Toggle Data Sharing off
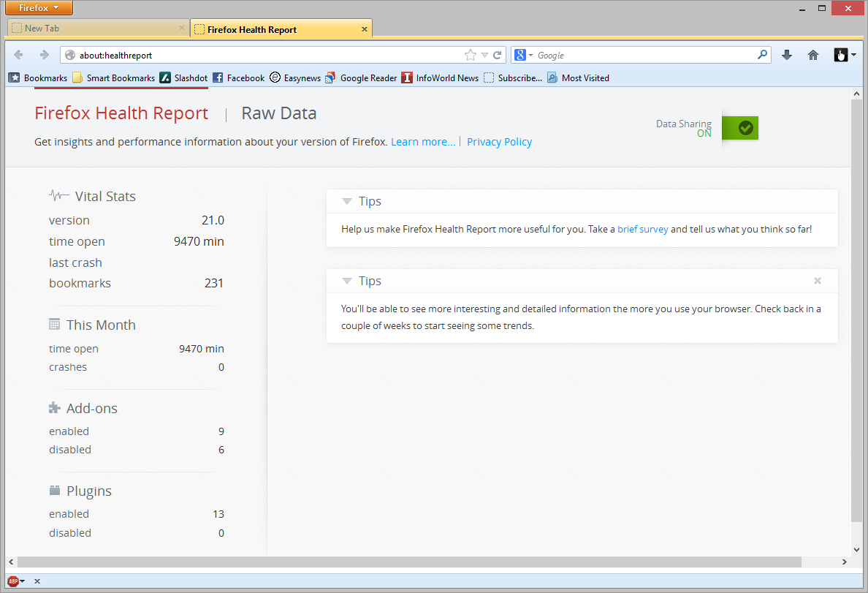 [x=740, y=128]
